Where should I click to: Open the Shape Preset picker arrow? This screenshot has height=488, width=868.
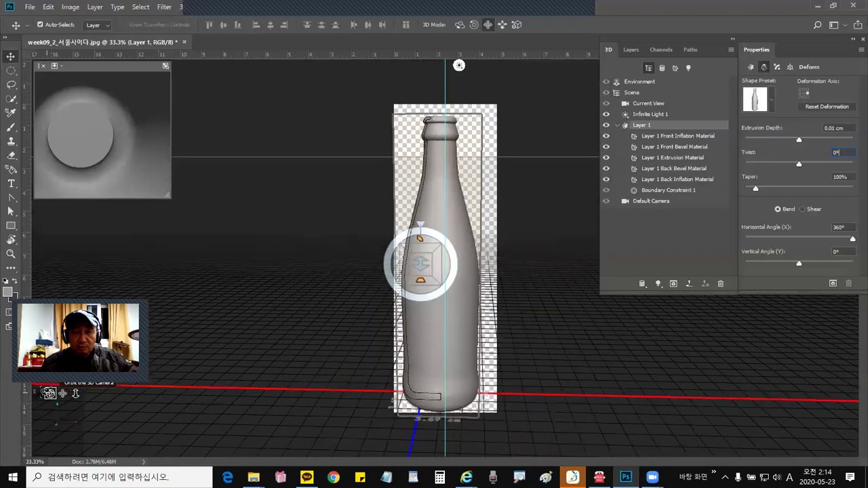(771, 100)
